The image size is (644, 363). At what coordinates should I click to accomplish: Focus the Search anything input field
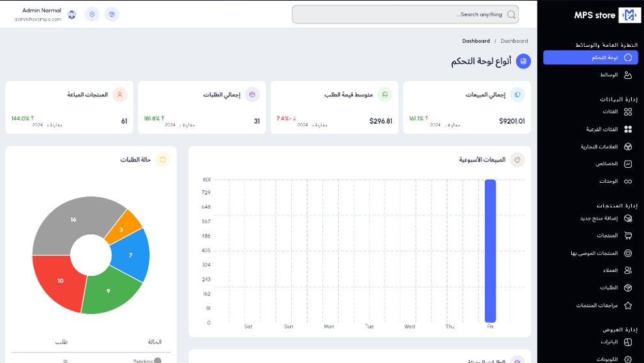point(405,14)
